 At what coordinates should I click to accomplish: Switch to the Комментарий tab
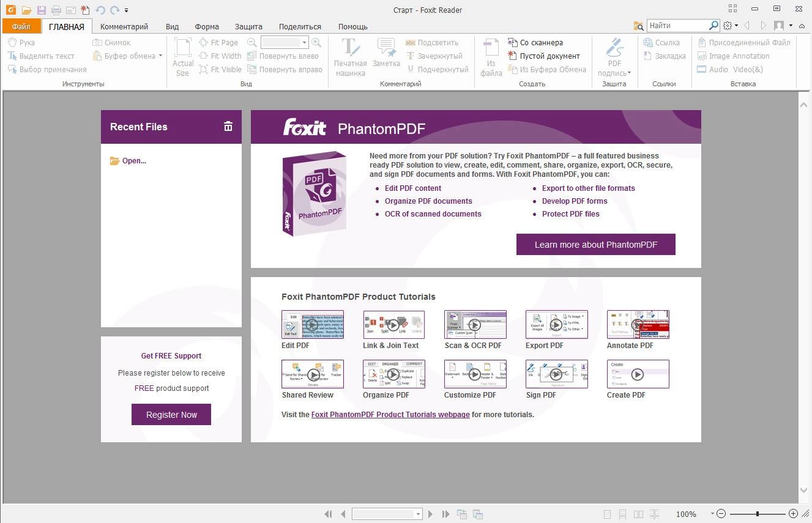coord(124,26)
